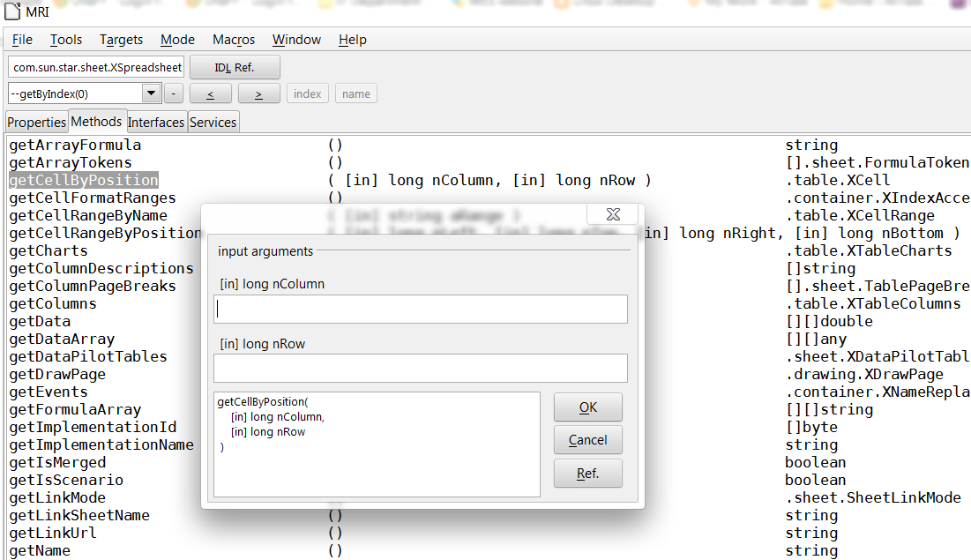Switch to the Interfaces tab

[156, 122]
